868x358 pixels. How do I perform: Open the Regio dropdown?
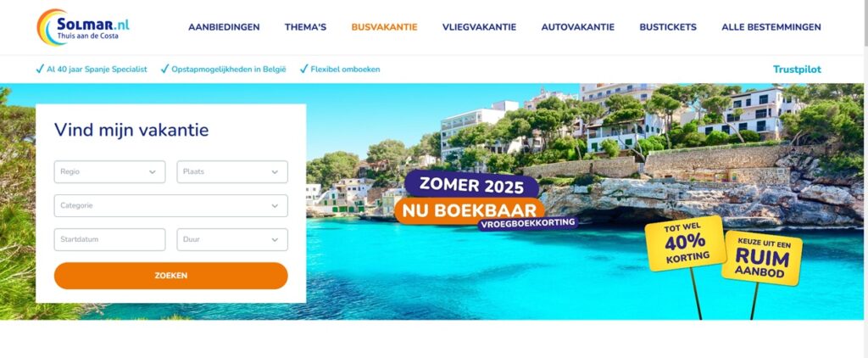tap(109, 172)
